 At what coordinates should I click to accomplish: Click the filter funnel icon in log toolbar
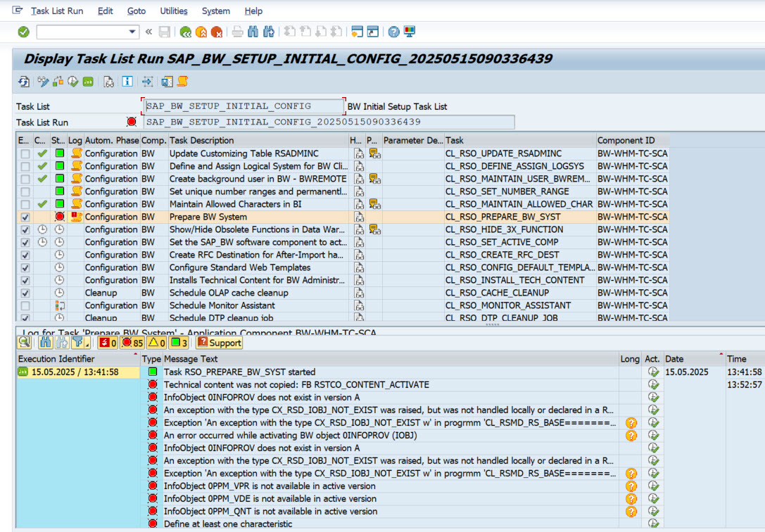(77, 343)
